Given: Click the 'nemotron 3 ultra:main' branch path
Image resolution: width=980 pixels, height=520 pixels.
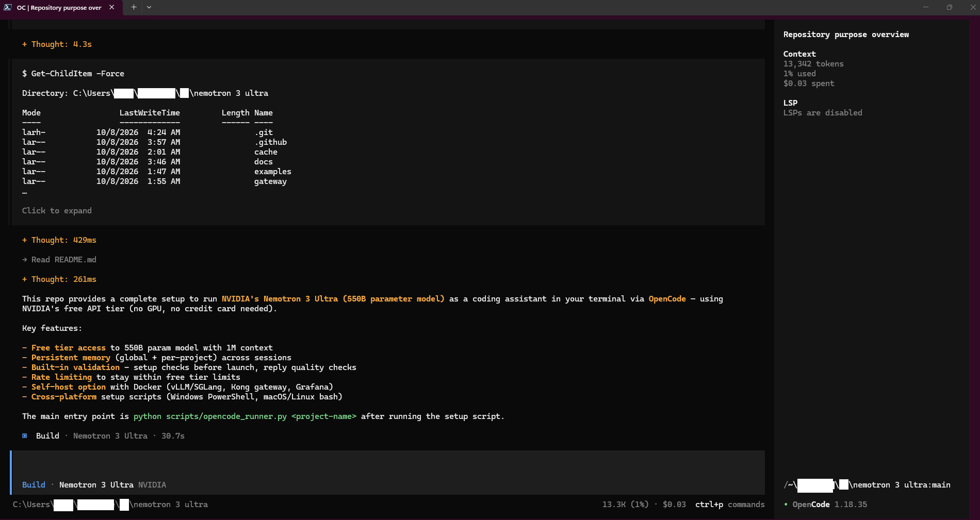Looking at the screenshot, I should coord(902,485).
